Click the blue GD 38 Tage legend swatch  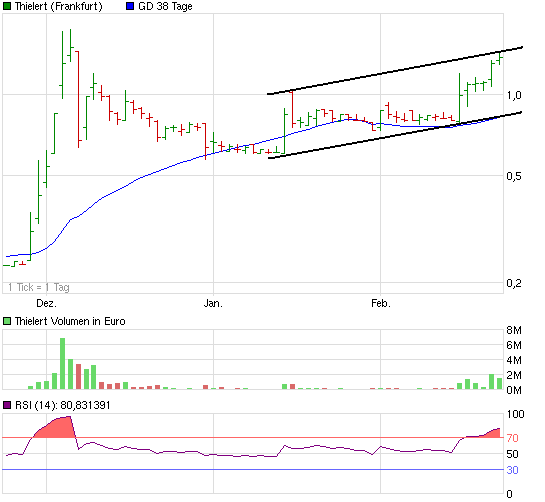coord(130,6)
